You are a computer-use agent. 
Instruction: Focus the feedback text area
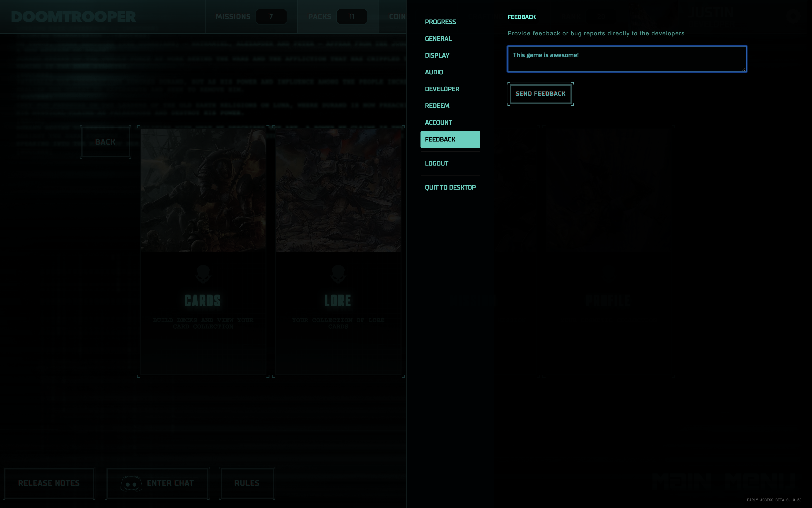pos(627,59)
